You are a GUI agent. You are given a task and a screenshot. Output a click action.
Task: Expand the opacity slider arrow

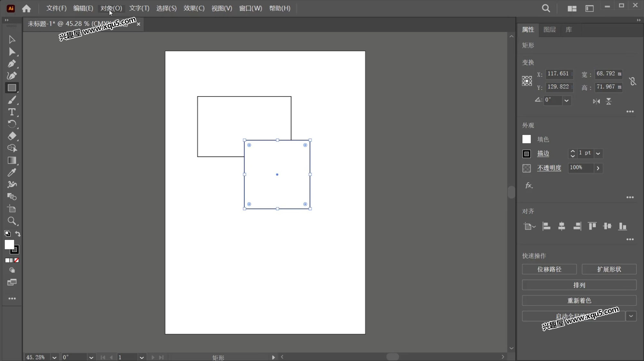pos(598,168)
